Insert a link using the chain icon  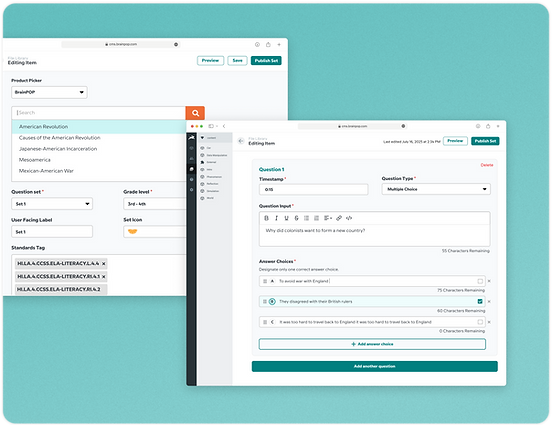339,218
